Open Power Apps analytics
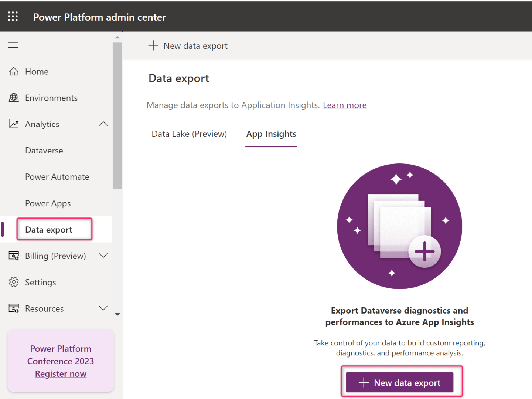This screenshot has width=532, height=399. pyautogui.click(x=48, y=203)
